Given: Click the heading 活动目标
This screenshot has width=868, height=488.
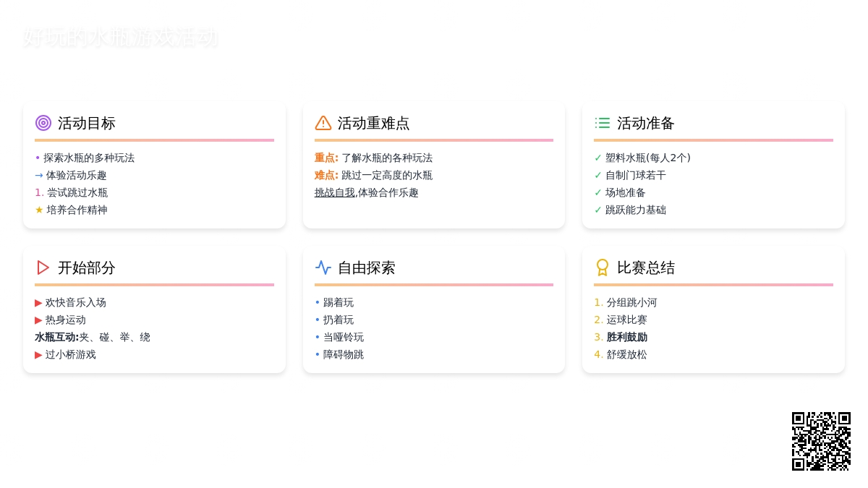Looking at the screenshot, I should tap(87, 123).
